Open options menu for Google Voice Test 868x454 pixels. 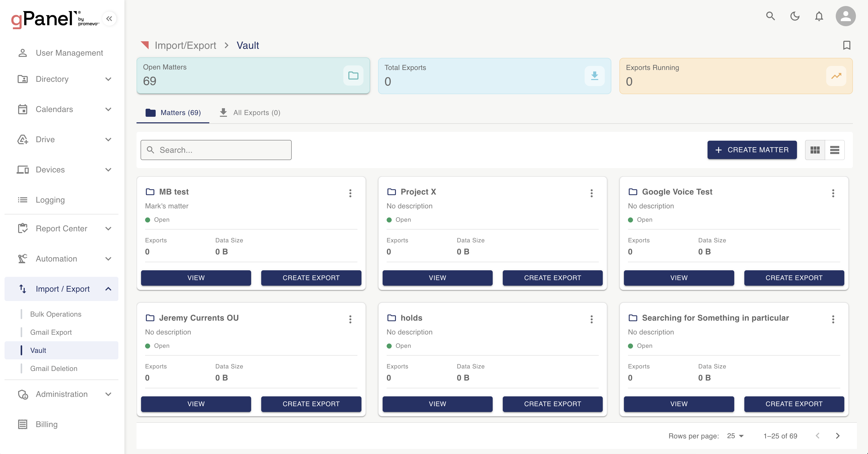pyautogui.click(x=833, y=193)
